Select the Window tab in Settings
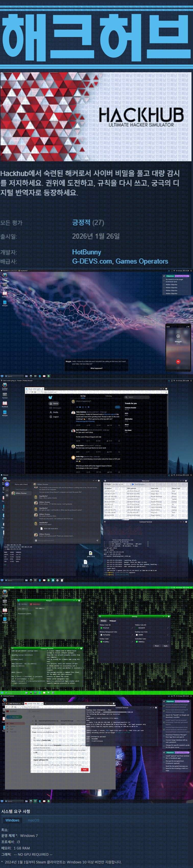Viewport: 193px width, 868px height. [103, 621]
